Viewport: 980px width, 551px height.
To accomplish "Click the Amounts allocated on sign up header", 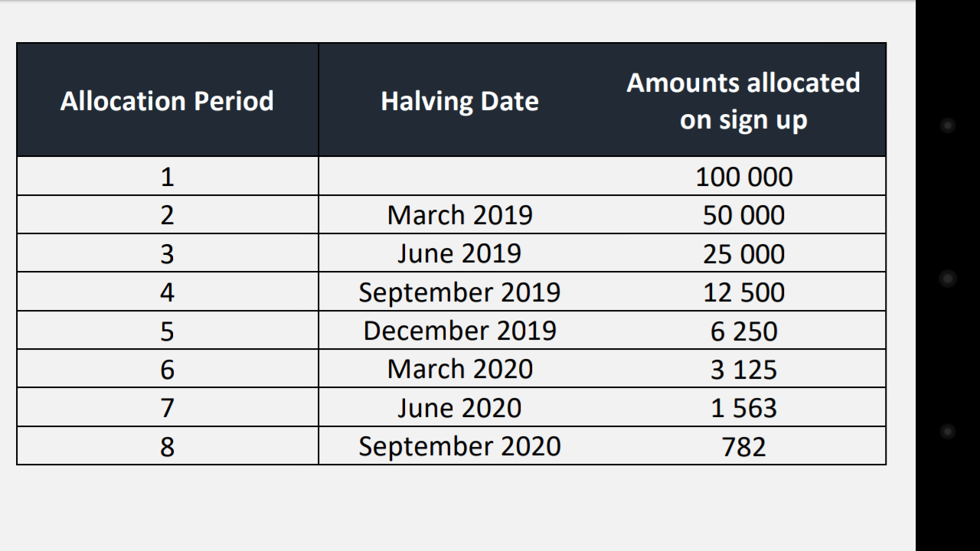I will pyautogui.click(x=743, y=101).
